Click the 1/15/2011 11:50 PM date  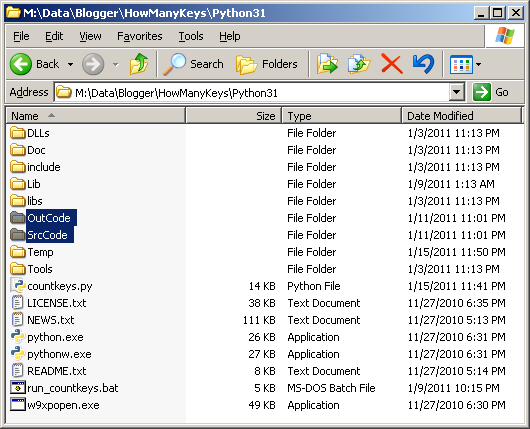(x=457, y=252)
